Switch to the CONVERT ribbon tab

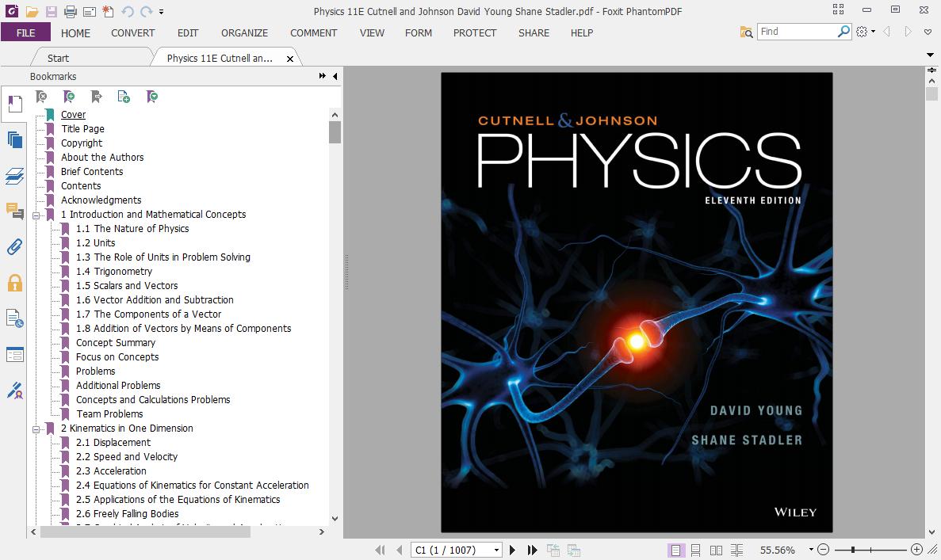click(132, 33)
